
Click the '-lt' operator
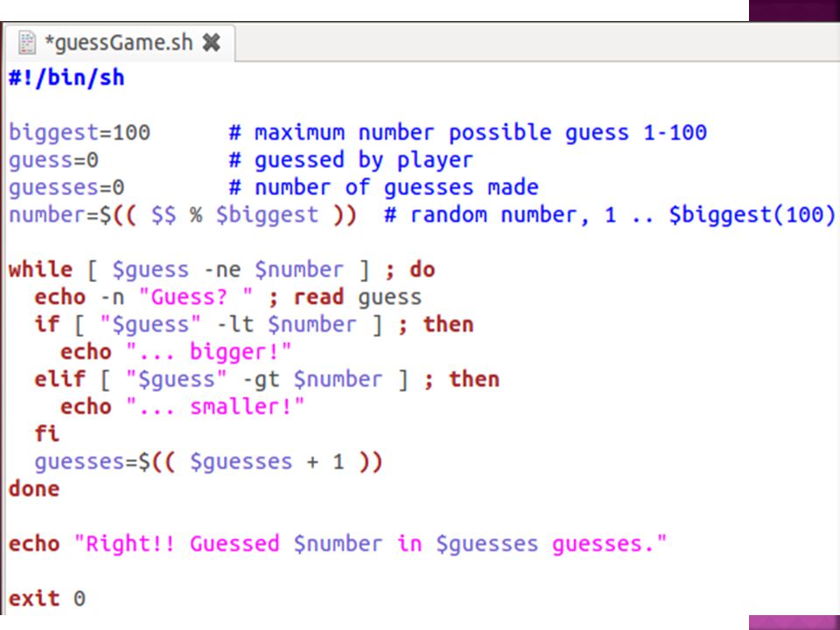coord(234,325)
